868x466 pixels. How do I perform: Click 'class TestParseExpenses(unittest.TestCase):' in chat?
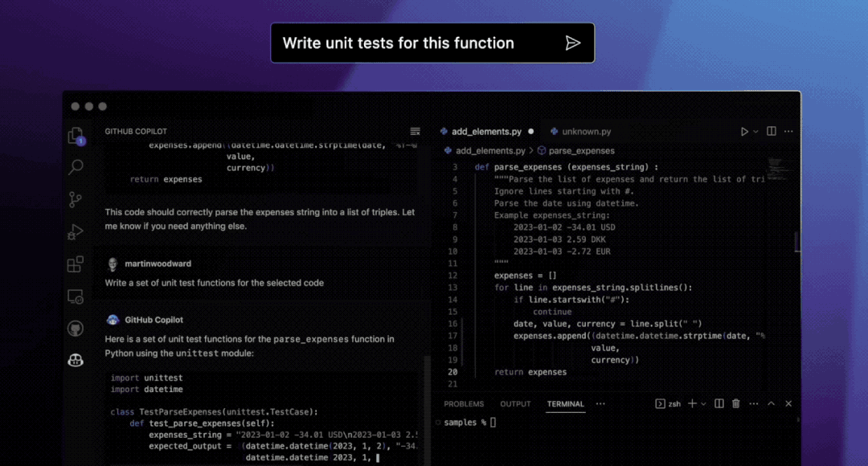pos(214,411)
